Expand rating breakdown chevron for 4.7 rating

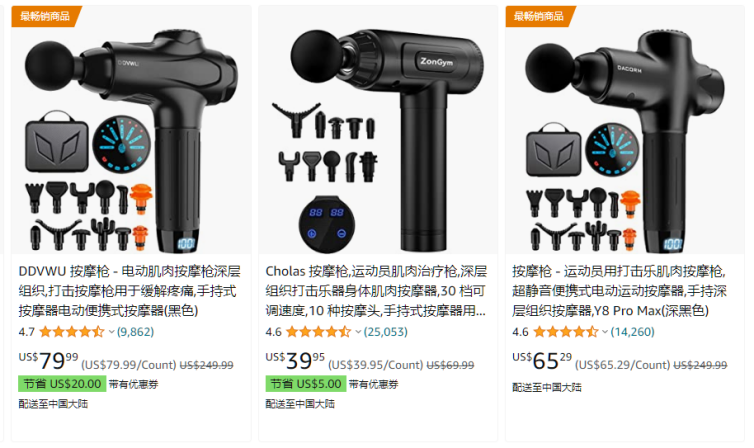(112, 332)
